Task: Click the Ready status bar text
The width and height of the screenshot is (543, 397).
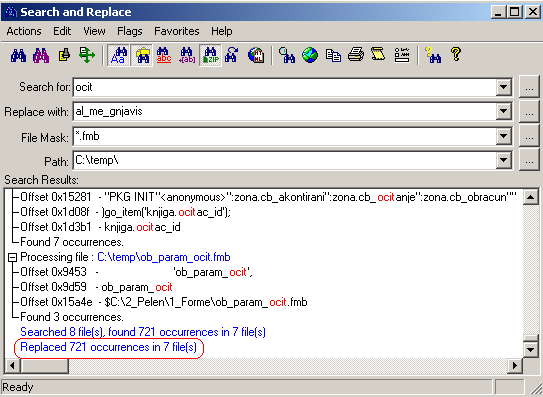Action: (18, 387)
